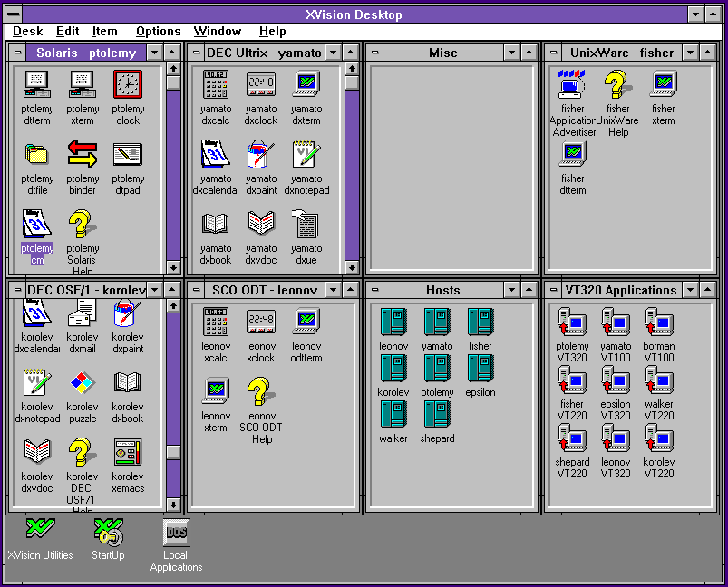Screen dimensions: 728x587
Task: Launch yamato dxpaint paint bucket icon
Action: coord(260,154)
